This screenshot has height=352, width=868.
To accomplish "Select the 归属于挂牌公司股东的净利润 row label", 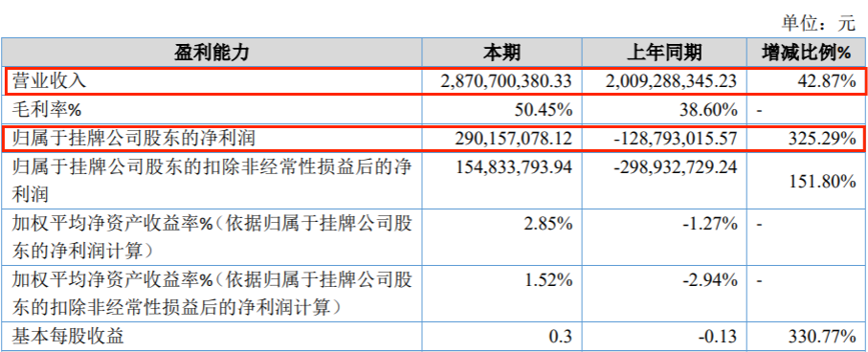I will pyautogui.click(x=134, y=138).
